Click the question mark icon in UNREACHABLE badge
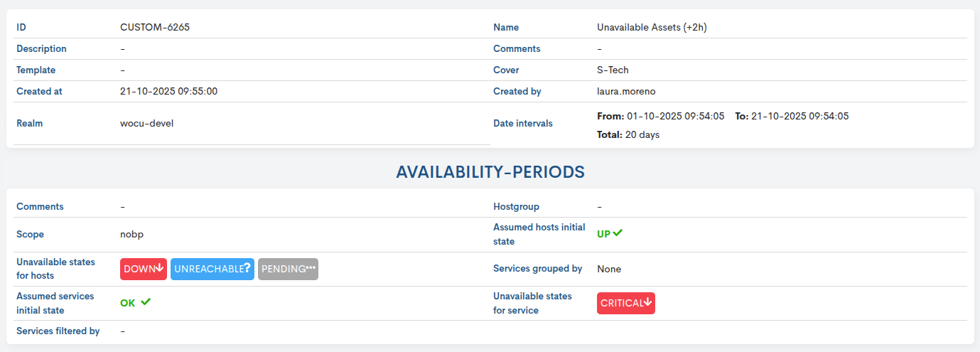This screenshot has width=980, height=352. 247,269
